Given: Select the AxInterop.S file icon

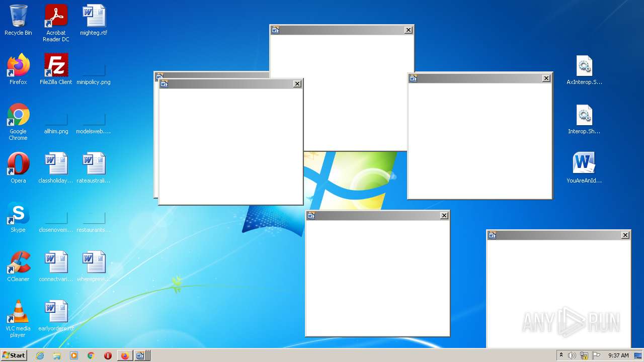Looking at the screenshot, I should pyautogui.click(x=584, y=69).
